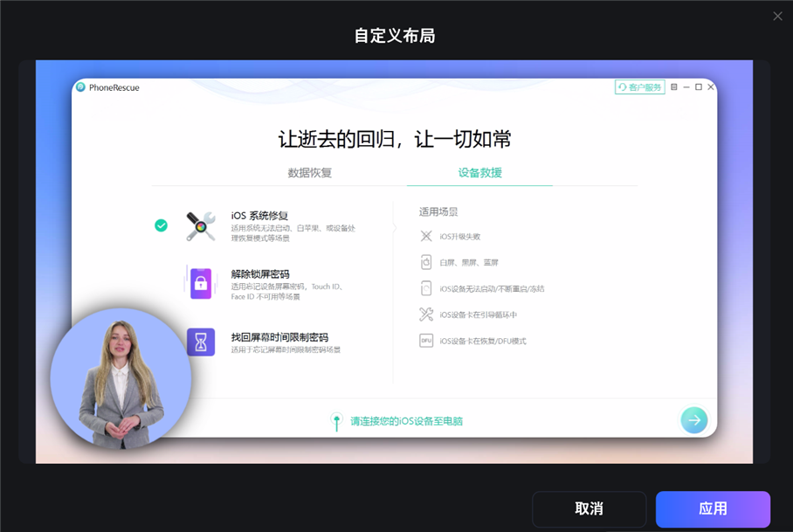The width and height of the screenshot is (793, 532).
Task: Click the iOS设备卡在引导循环中 tools icon
Action: point(426,314)
